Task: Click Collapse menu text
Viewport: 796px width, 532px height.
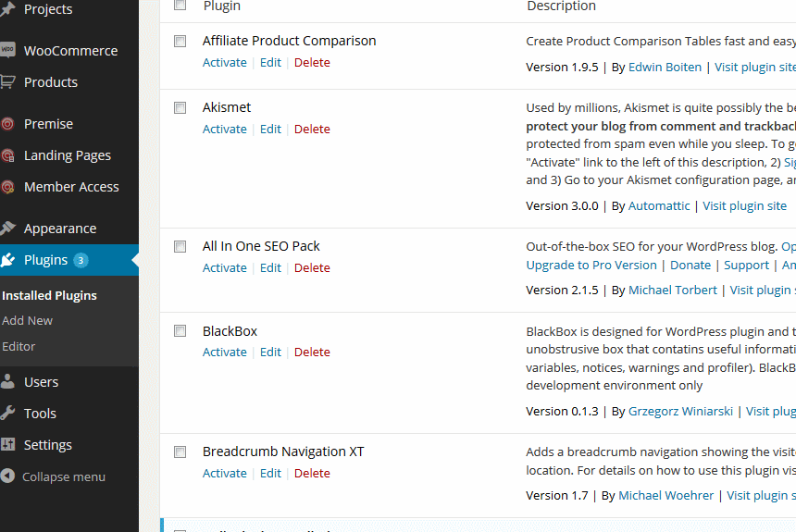Action: 64,476
